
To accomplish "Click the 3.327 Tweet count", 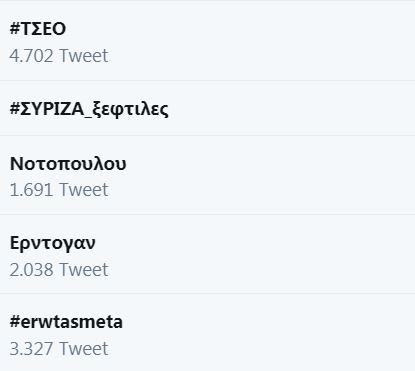I will click(59, 349).
